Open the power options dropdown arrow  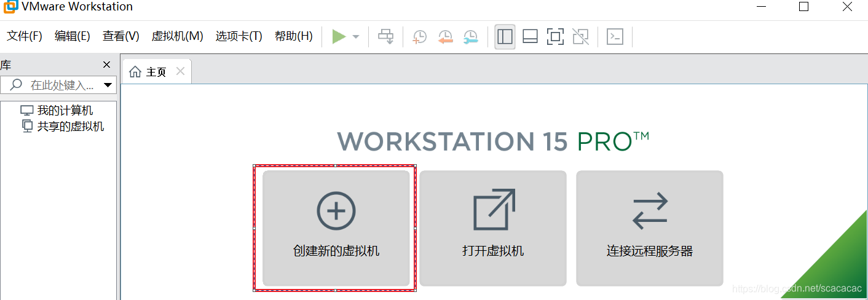click(x=355, y=37)
